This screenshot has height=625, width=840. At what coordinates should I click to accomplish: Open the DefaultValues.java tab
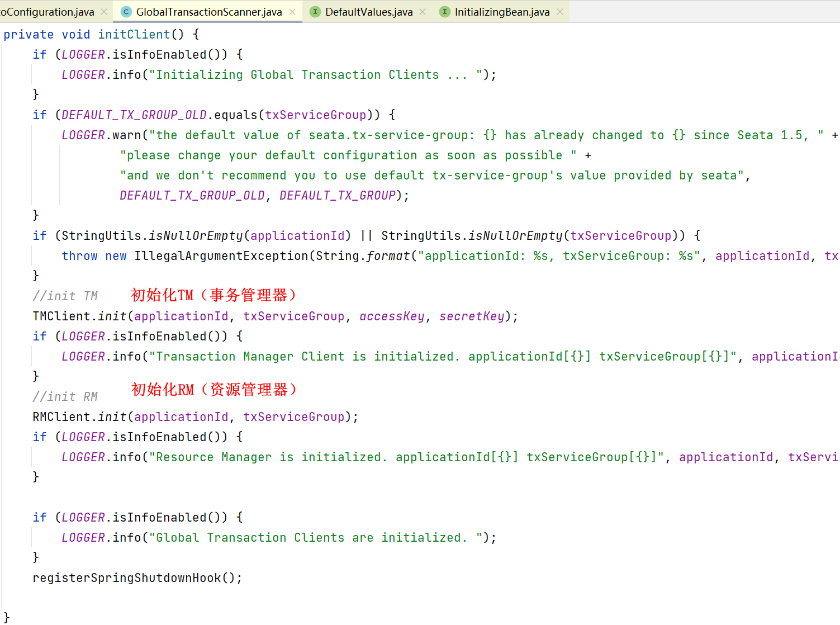(x=369, y=12)
